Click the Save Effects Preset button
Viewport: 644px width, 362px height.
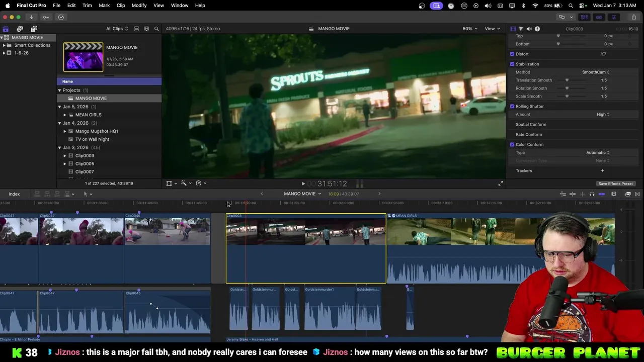coord(615,184)
